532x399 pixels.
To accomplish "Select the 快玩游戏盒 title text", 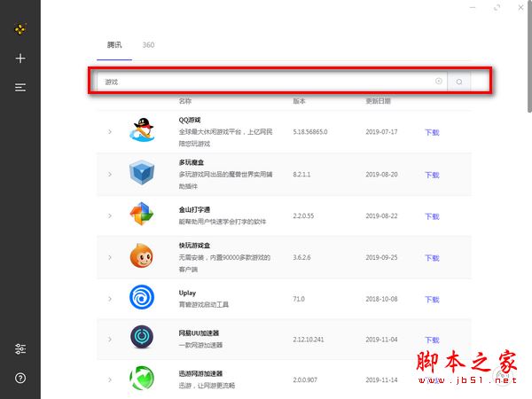I will tap(194, 246).
